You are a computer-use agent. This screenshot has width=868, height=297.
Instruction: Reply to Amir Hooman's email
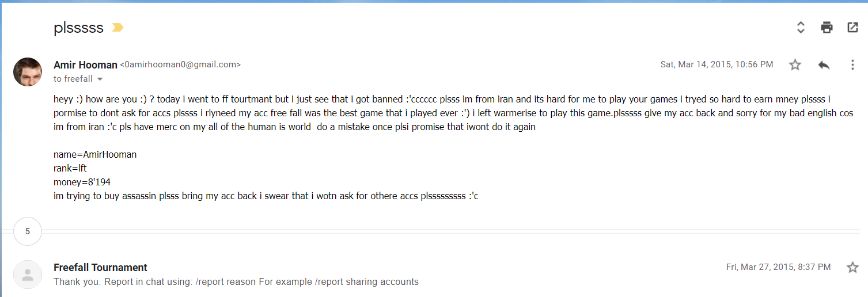pyautogui.click(x=824, y=65)
